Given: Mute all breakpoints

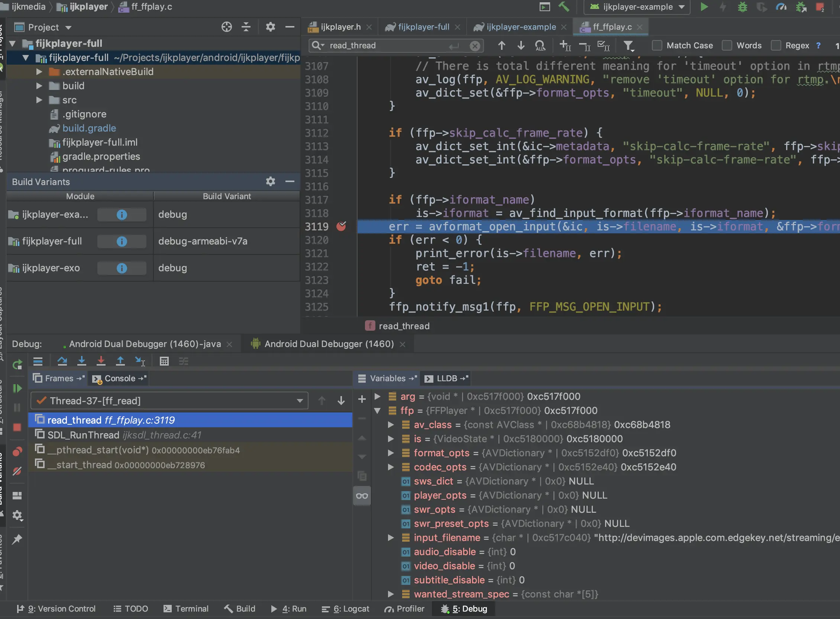Looking at the screenshot, I should (17, 471).
